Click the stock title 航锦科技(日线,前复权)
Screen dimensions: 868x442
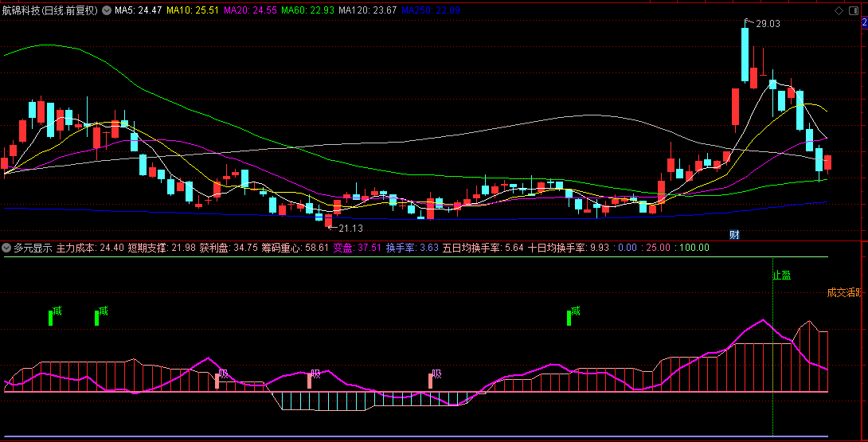[x=50, y=10]
